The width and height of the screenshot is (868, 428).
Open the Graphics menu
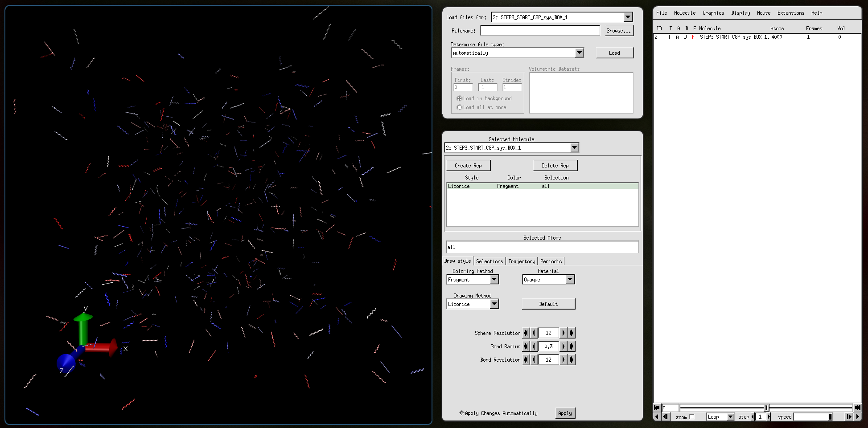[x=713, y=13]
